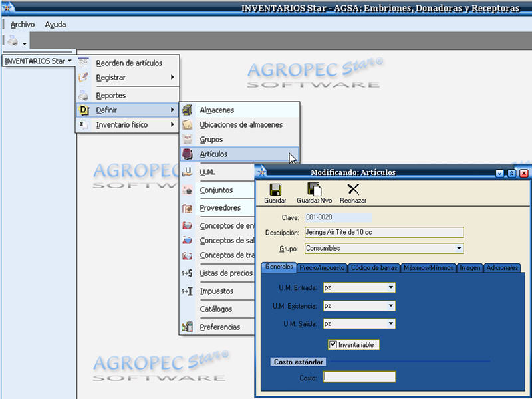The height and width of the screenshot is (399, 532).
Task: Open the Archivo menu
Action: tap(23, 25)
